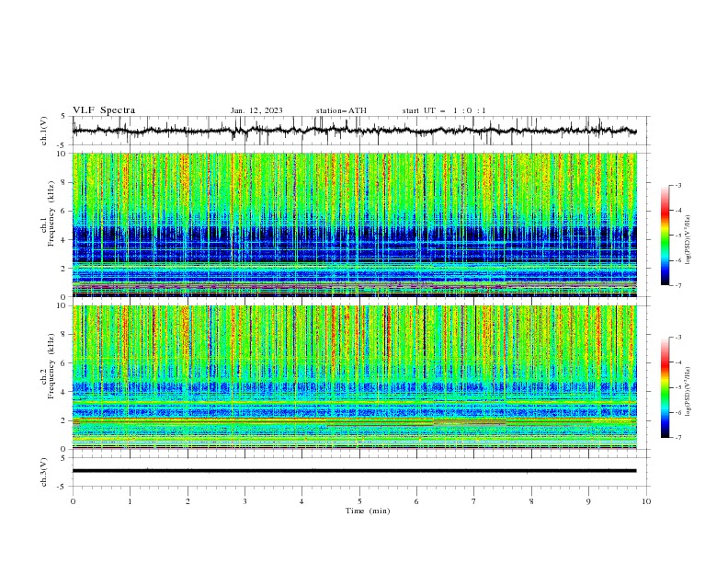Click the "Time (min)" axis label

pos(368,511)
